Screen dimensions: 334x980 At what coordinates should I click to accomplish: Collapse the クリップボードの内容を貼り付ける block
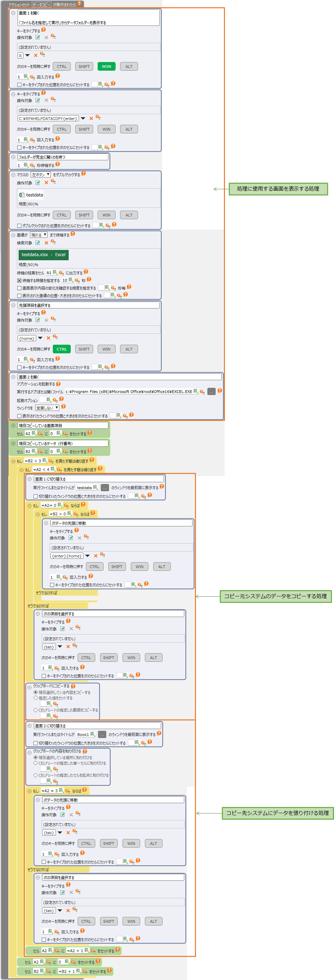(29, 751)
